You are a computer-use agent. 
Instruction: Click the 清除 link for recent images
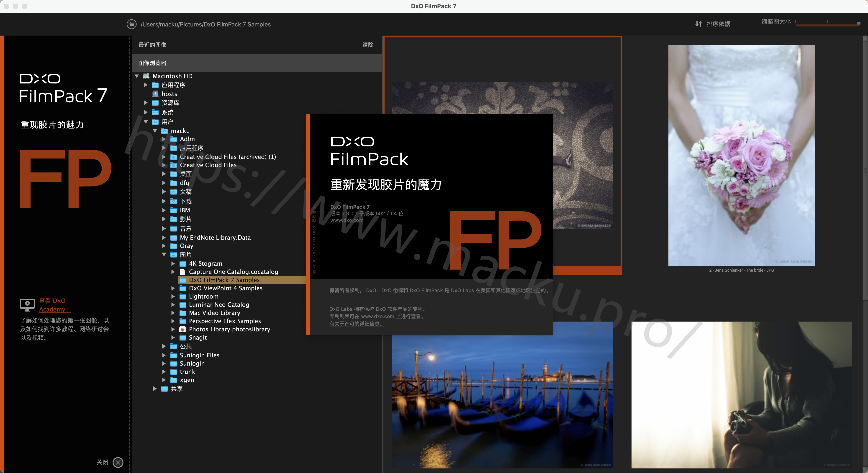[368, 45]
